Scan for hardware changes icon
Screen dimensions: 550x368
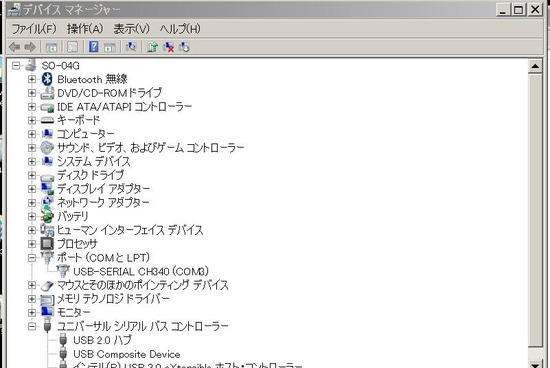(x=131, y=46)
